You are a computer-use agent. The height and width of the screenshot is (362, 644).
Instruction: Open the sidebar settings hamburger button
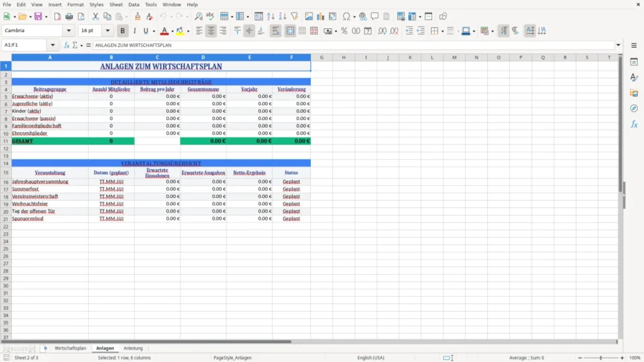(x=634, y=45)
